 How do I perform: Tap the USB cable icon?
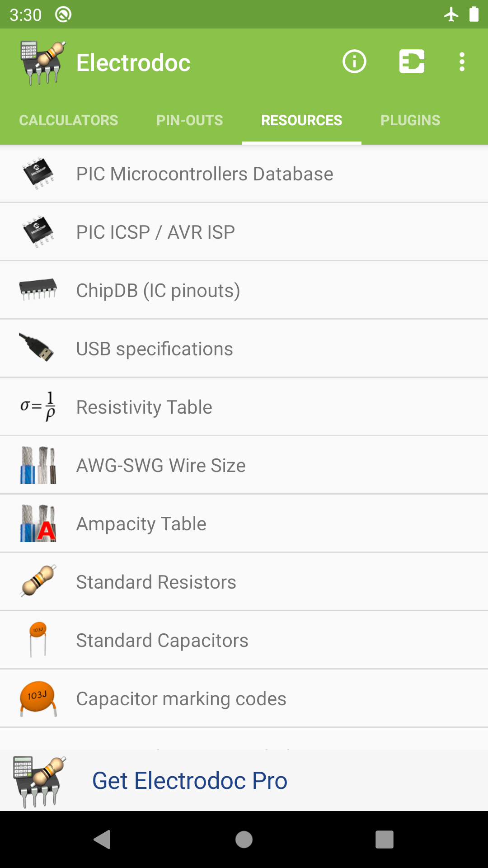coord(37,348)
